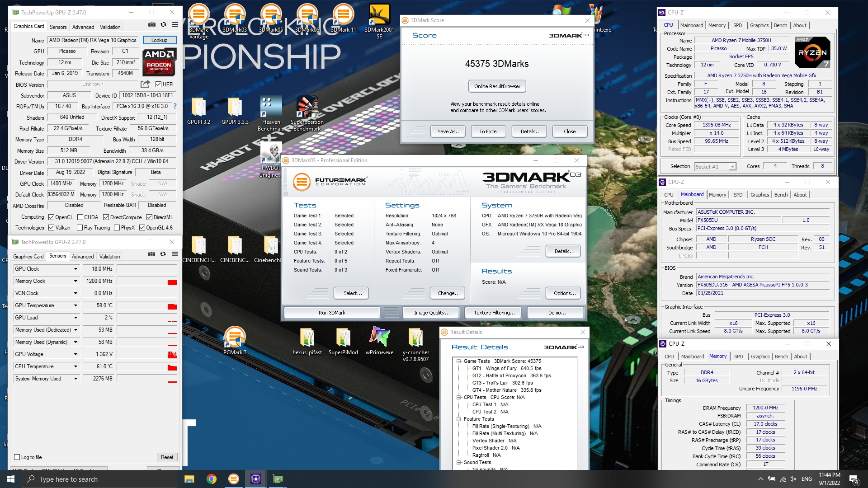Image resolution: width=868 pixels, height=488 pixels.
Task: Open GPU Voltage sensor dropdown
Action: coord(75,354)
